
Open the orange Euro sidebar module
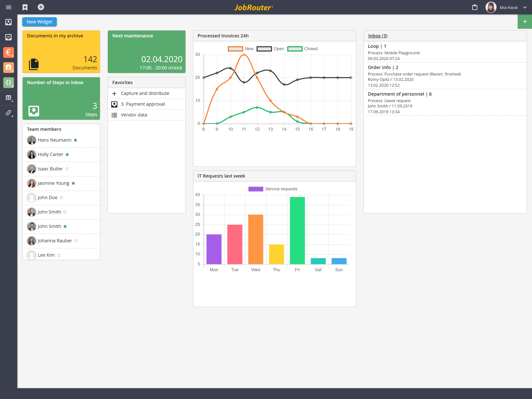point(8,52)
